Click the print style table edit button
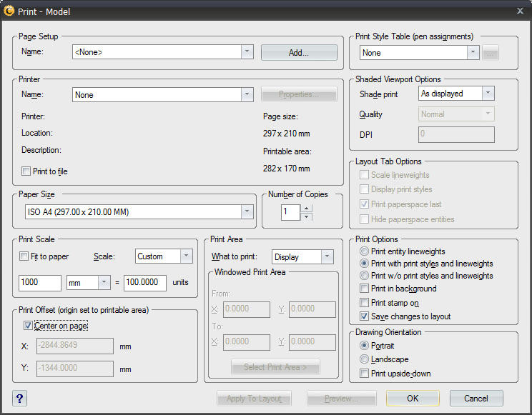The image size is (532, 415). (x=491, y=53)
